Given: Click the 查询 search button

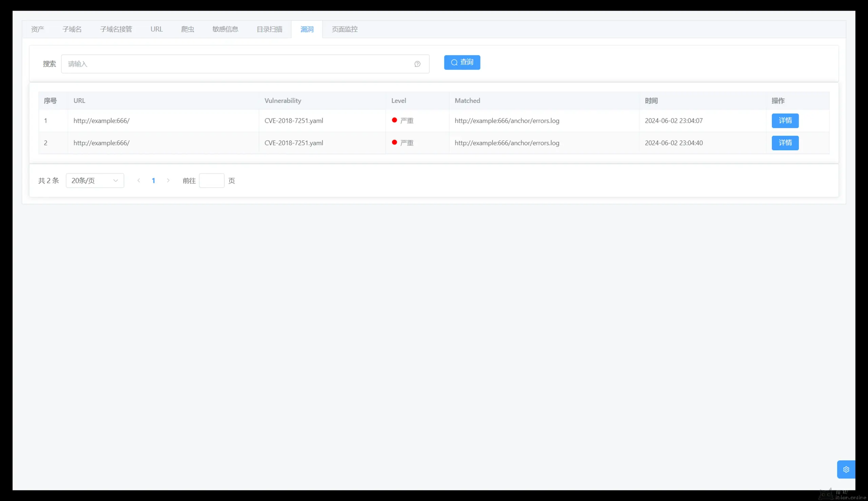Looking at the screenshot, I should [462, 62].
